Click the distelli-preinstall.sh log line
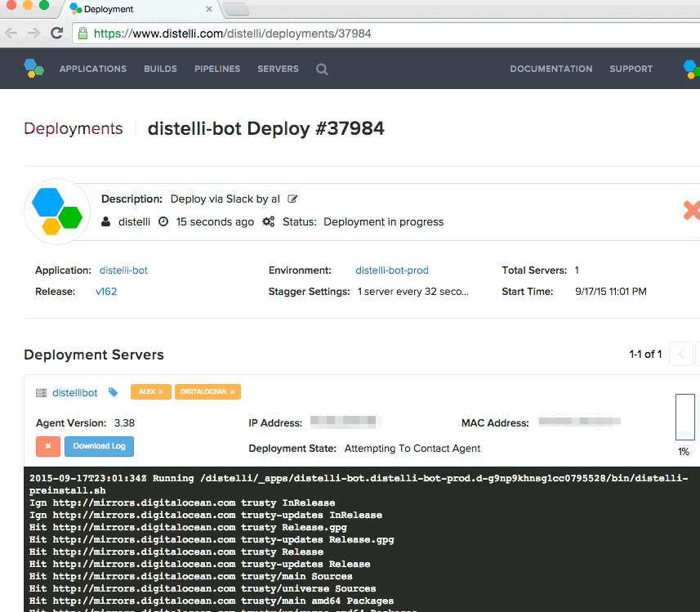 pos(359,485)
